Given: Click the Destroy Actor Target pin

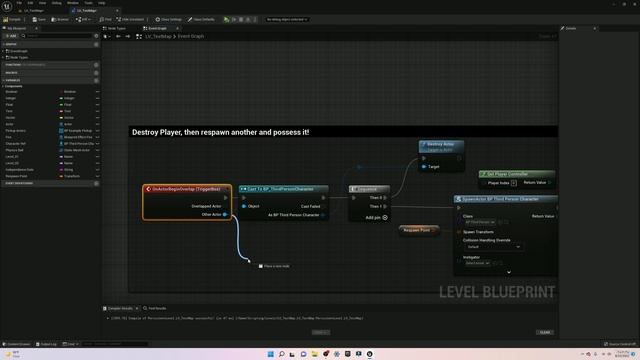Looking at the screenshot, I should click(424, 167).
